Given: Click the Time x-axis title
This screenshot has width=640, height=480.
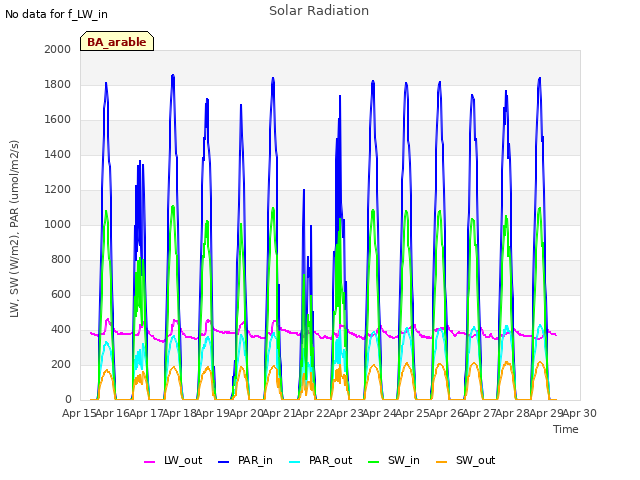Looking at the screenshot, I should (x=566, y=429).
